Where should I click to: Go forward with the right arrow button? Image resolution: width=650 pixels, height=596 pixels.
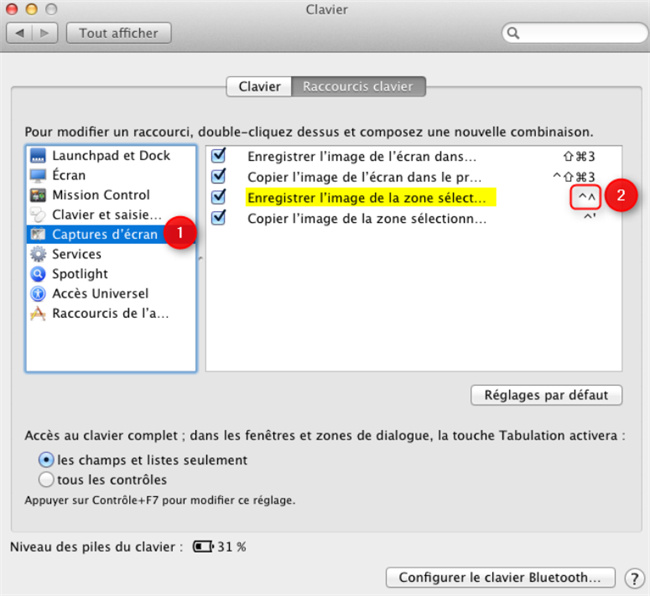pyautogui.click(x=45, y=33)
